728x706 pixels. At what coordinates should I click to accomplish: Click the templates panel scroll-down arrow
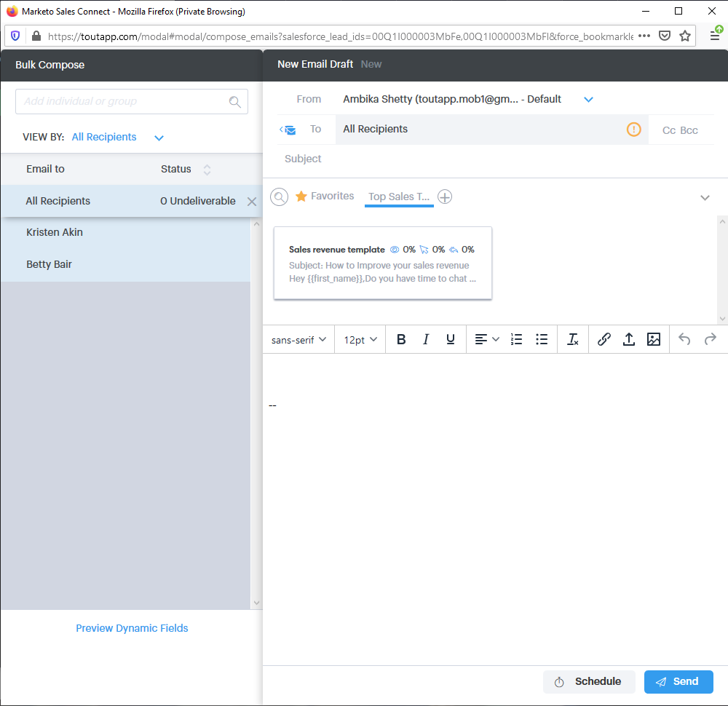pos(722,318)
